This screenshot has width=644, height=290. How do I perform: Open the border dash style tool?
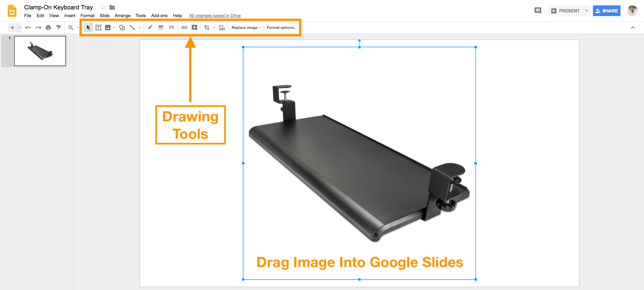[172, 28]
